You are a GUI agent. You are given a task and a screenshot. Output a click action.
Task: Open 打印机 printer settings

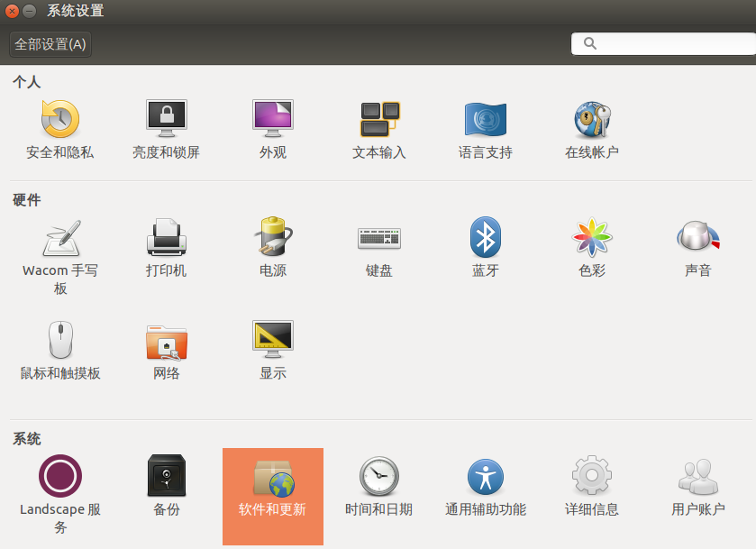pyautogui.click(x=167, y=248)
